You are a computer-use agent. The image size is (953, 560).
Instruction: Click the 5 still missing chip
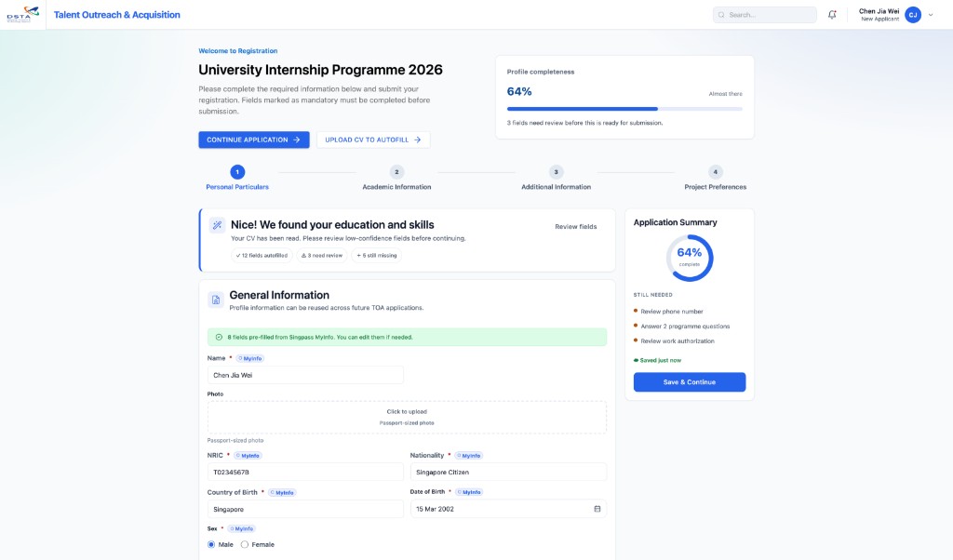click(377, 256)
